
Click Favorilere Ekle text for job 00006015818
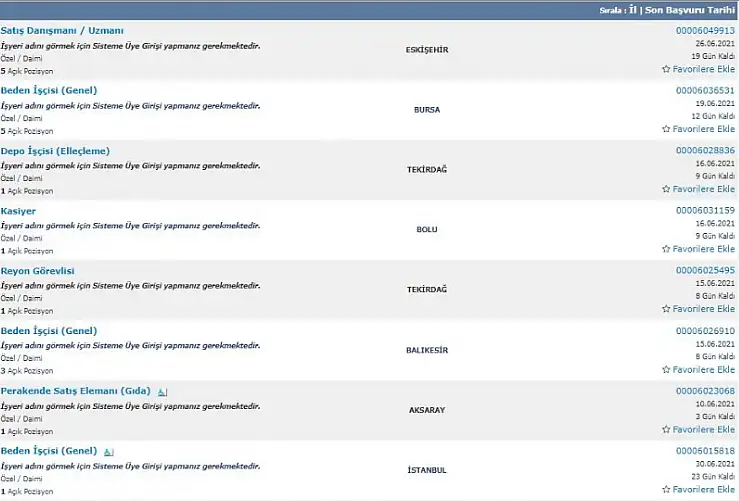point(704,489)
